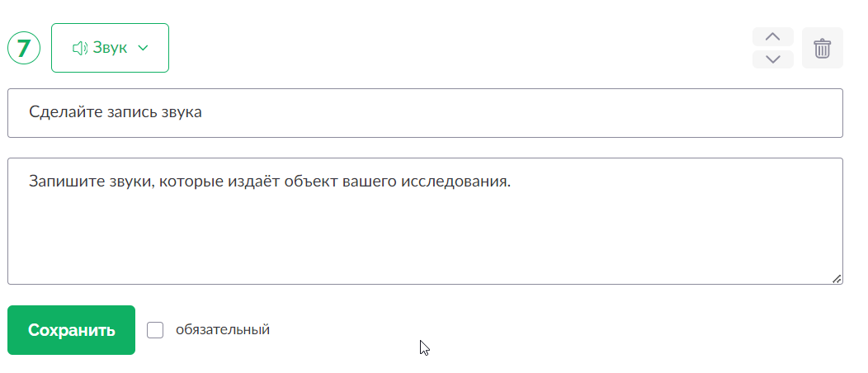Enable the обязательный checkbox
The image size is (868, 373).
coord(155,330)
